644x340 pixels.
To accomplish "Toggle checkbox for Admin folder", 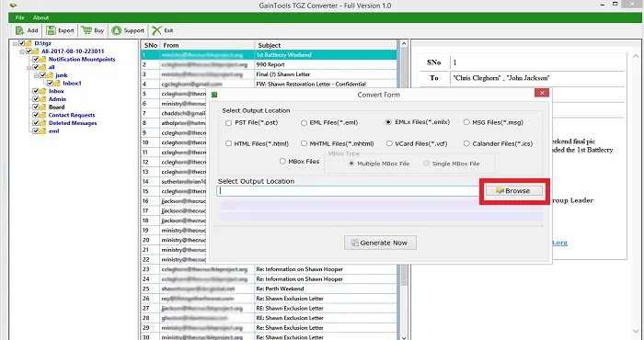I will [36, 99].
